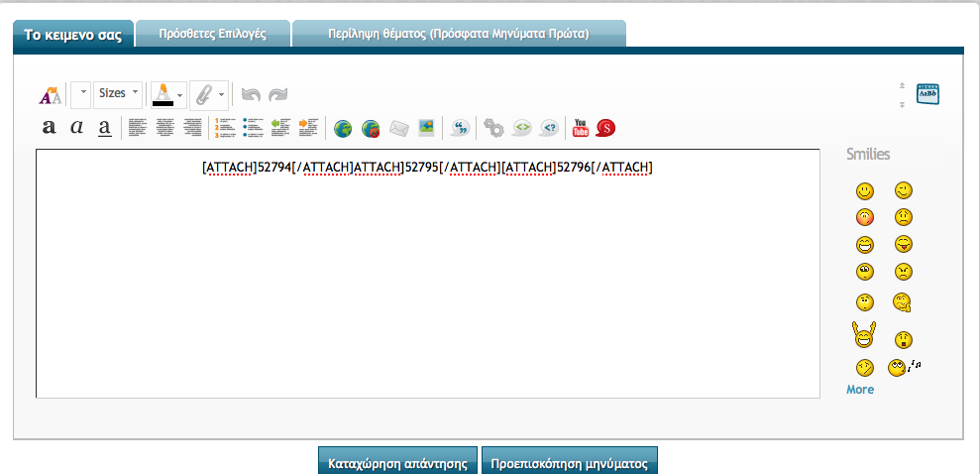Remove link with globe-stop icon
The width and height of the screenshot is (980, 474).
pos(371,129)
